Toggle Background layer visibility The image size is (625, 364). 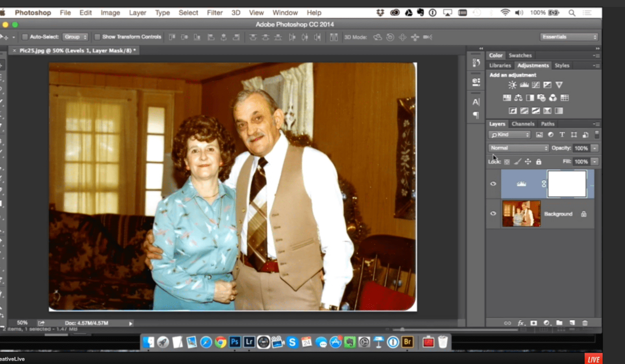pyautogui.click(x=493, y=214)
